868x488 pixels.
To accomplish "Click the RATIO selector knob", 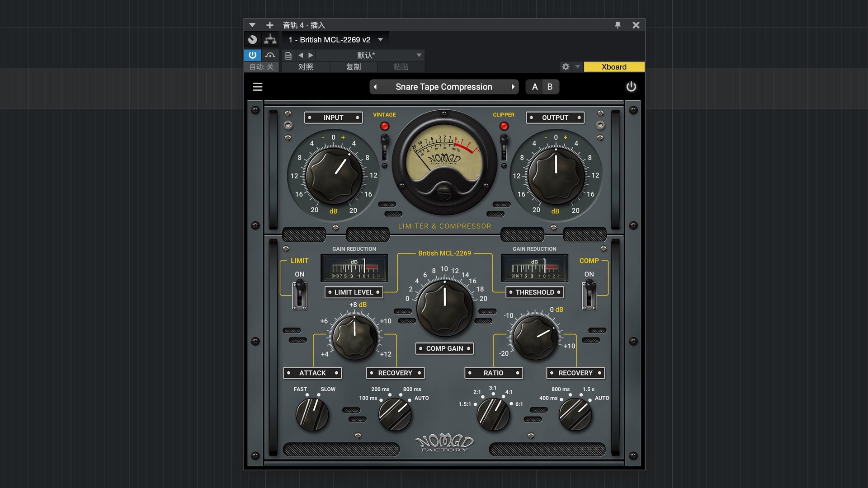I will (494, 414).
